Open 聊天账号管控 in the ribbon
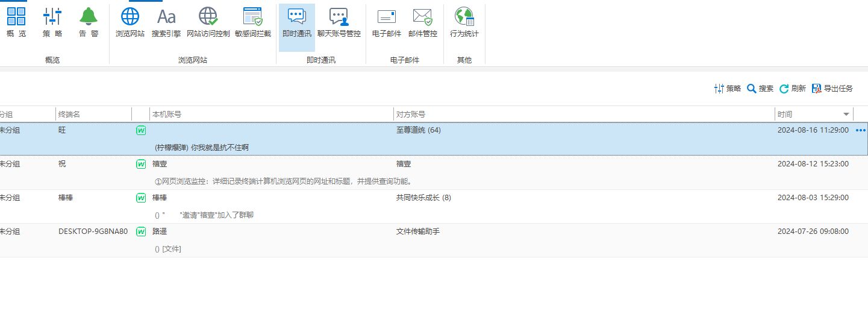The height and width of the screenshot is (334, 868). [x=339, y=23]
